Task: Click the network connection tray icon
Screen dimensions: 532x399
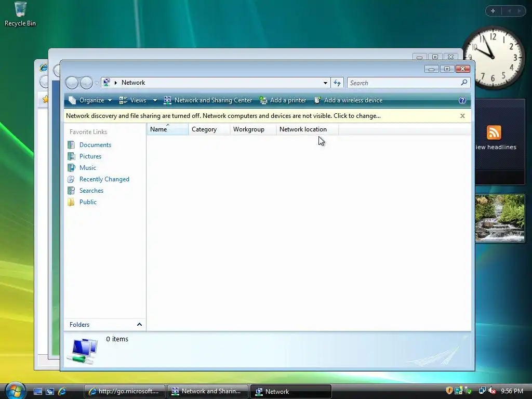Action: (482, 391)
